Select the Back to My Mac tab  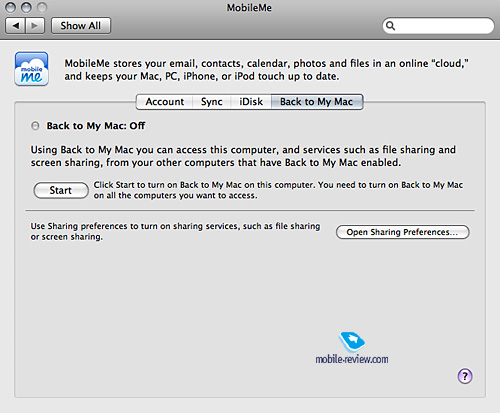[317, 102]
